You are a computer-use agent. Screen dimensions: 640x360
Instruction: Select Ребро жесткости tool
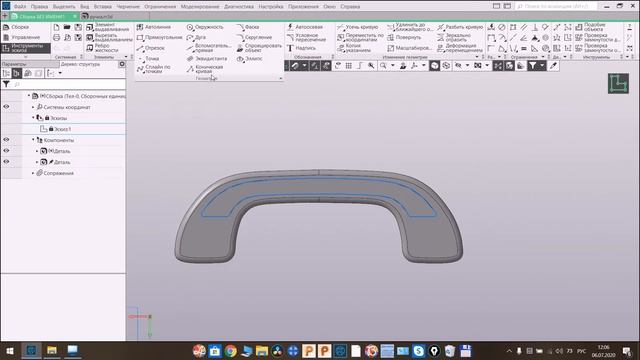point(103,48)
